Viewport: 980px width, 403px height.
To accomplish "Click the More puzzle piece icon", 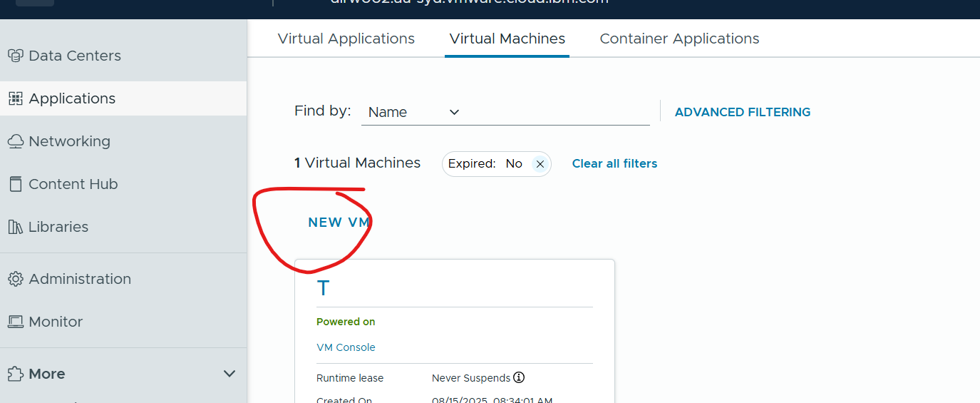I will (x=16, y=374).
